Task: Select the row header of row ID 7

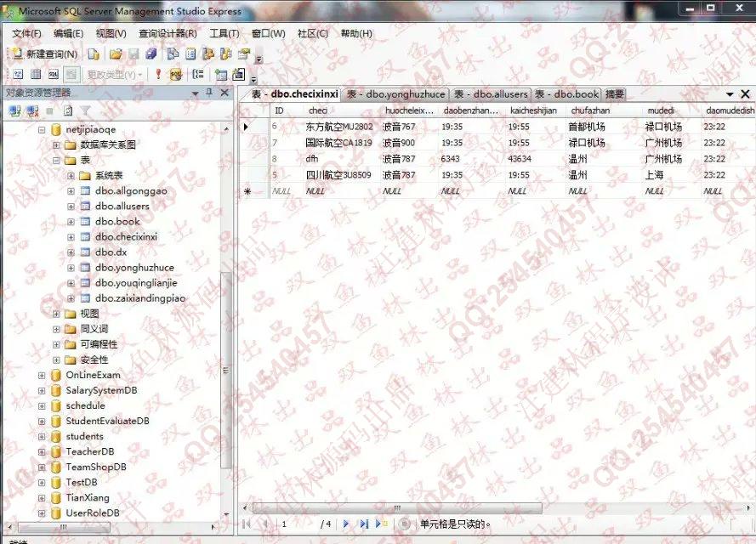Action: coord(253,143)
